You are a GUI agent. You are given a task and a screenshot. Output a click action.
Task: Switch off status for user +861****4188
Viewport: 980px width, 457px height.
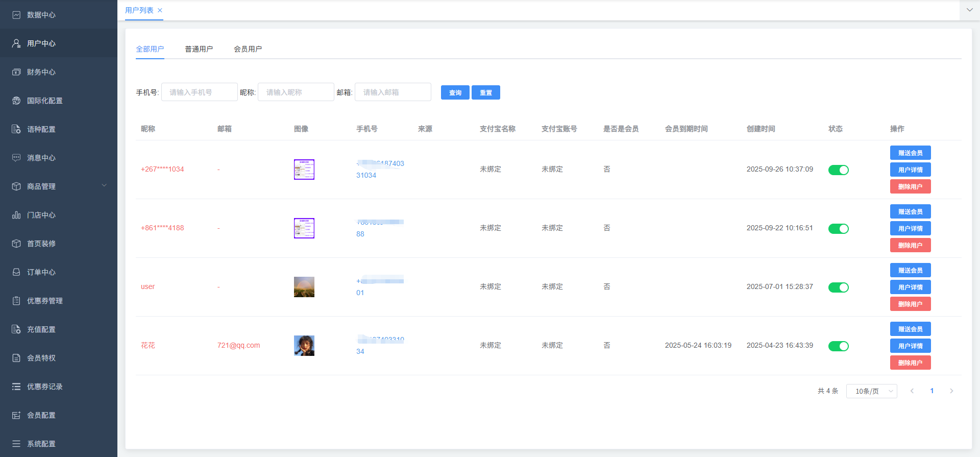[838, 229]
